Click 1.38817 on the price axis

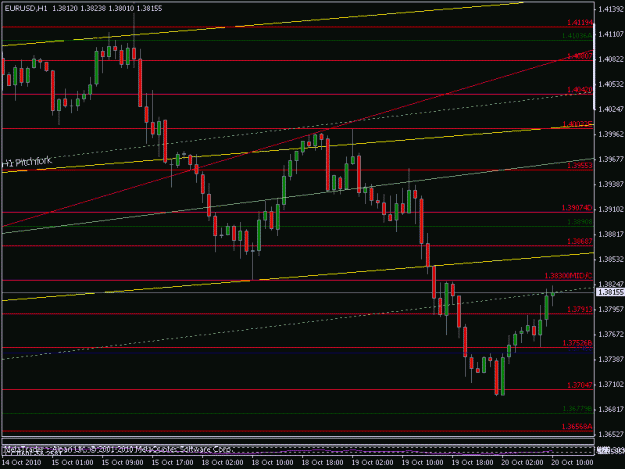point(611,234)
